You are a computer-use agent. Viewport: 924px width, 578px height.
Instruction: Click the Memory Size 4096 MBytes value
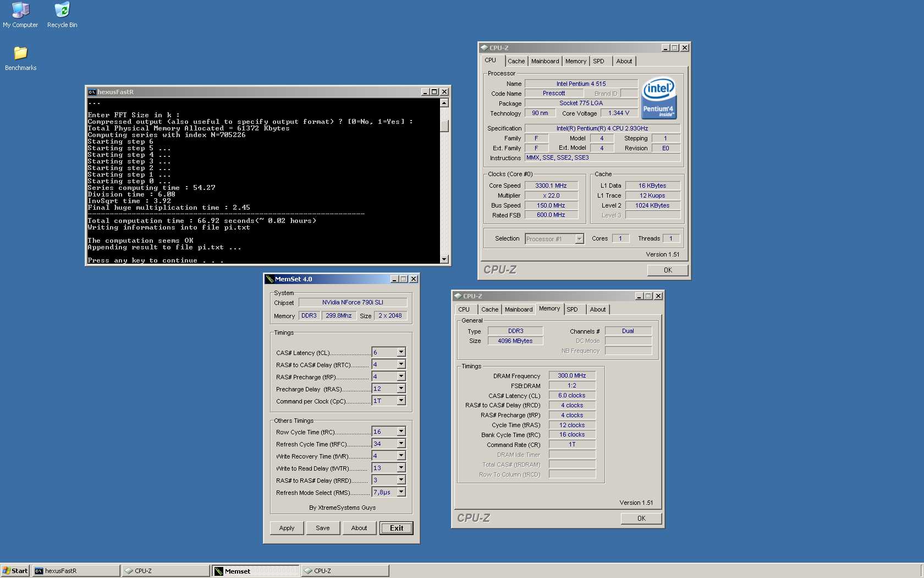[x=515, y=341]
